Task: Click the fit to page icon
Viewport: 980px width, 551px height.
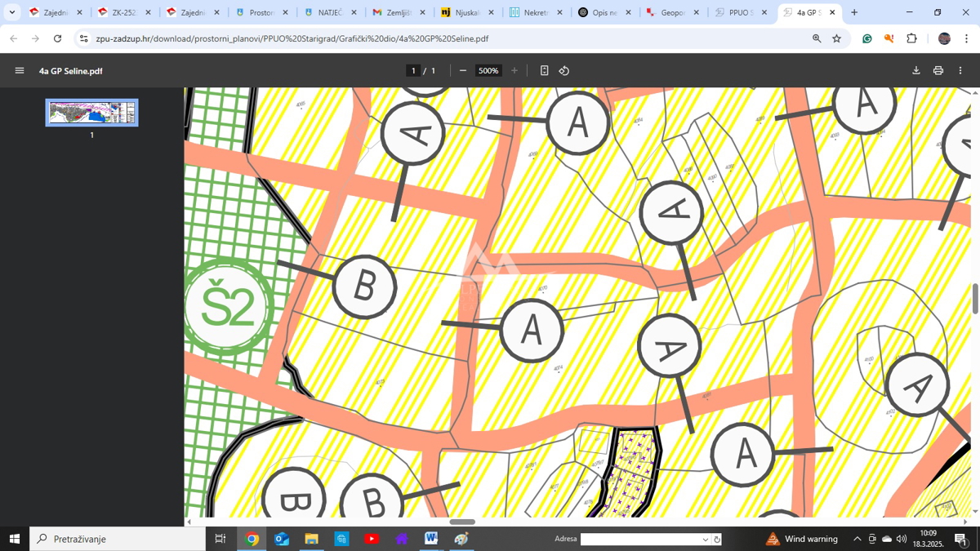Action: point(545,71)
